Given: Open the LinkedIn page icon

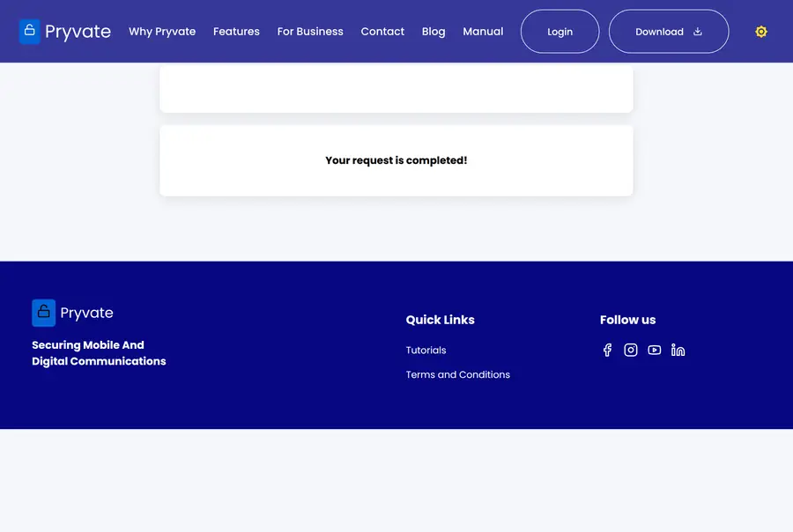Looking at the screenshot, I should tap(678, 350).
